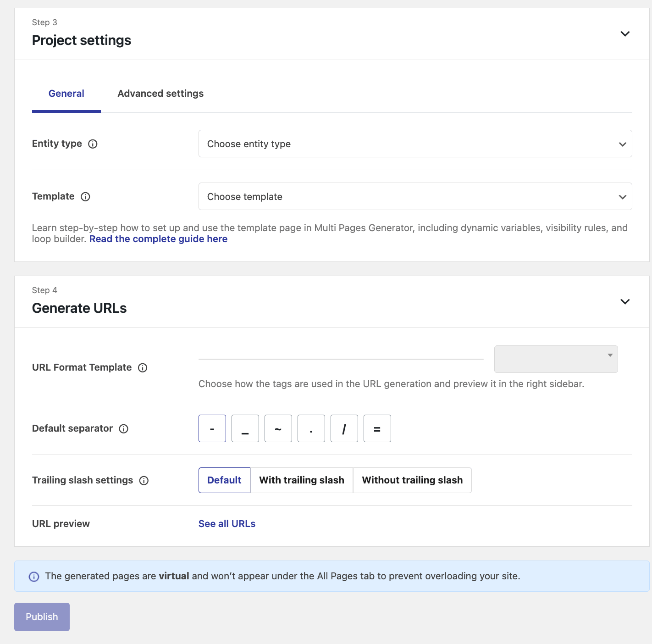Click info icon beside Template label
Screen dimensions: 652x644
coord(85,197)
